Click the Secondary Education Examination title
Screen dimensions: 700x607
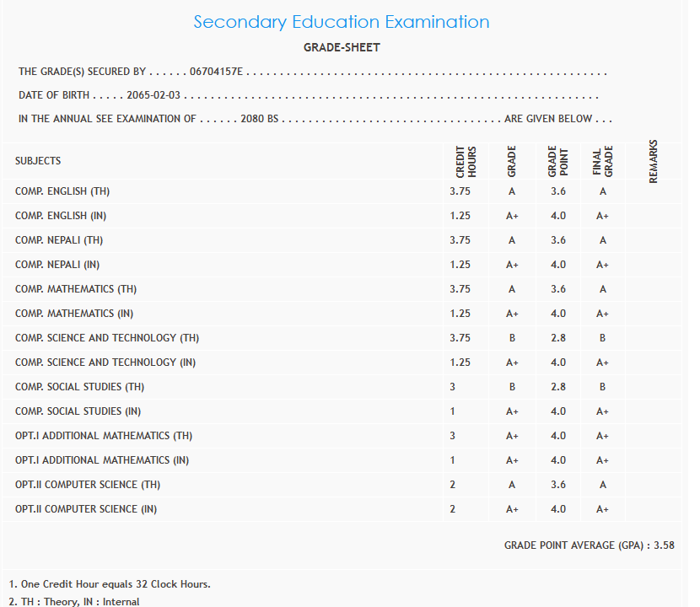pyautogui.click(x=342, y=22)
